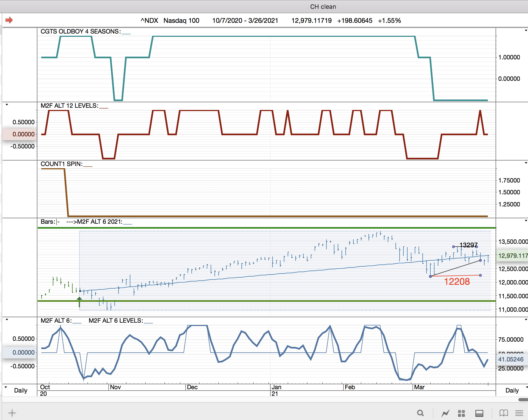Image resolution: width=528 pixels, height=420 pixels.
Task: Open the four-square grid view icon
Action: point(461,413)
